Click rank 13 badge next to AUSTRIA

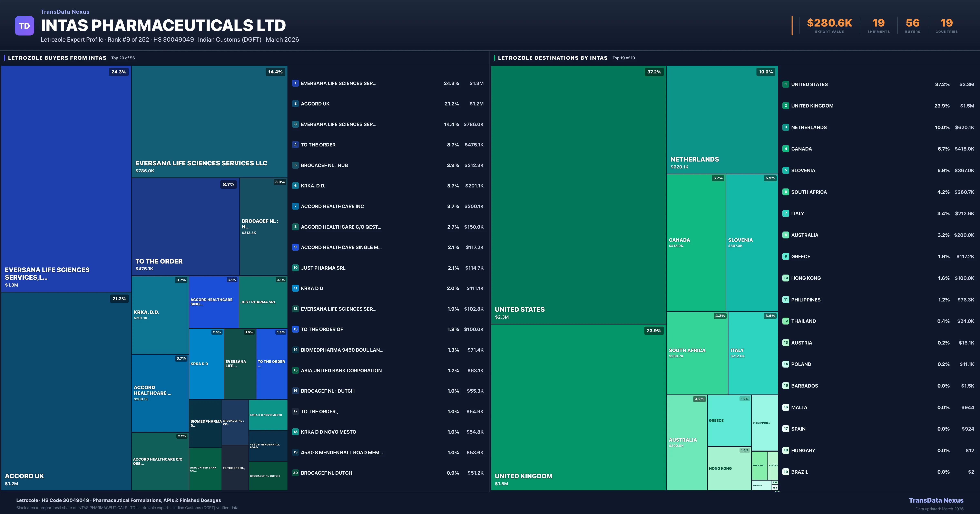(x=786, y=342)
